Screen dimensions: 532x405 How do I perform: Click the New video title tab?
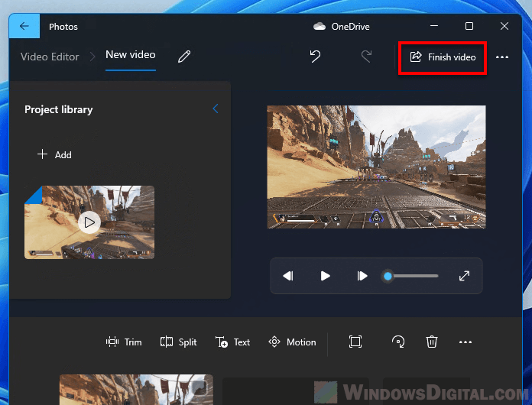[131, 55]
